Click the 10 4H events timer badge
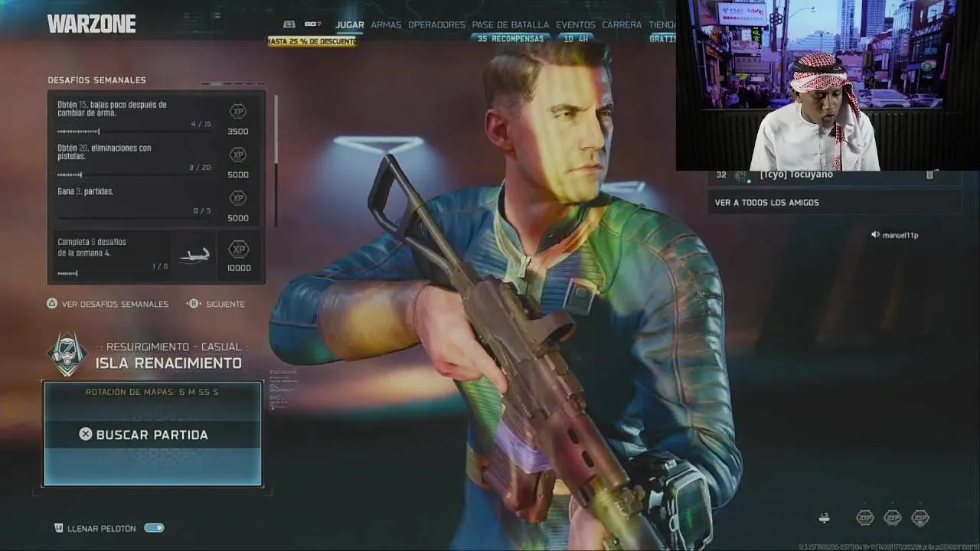The width and height of the screenshot is (980, 551). [576, 38]
